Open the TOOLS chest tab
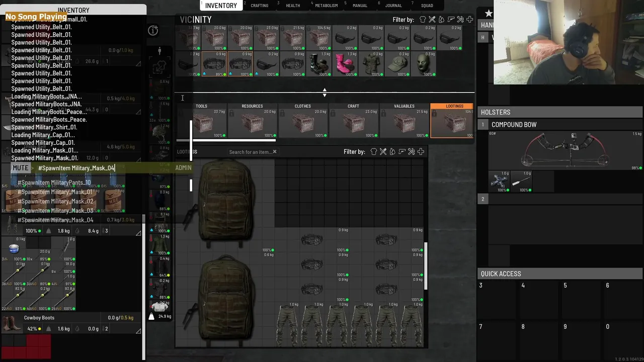Viewport: 644px width, 362px height. pos(202,121)
